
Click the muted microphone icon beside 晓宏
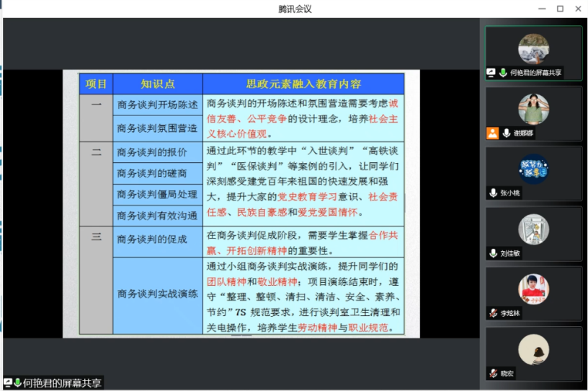coord(493,373)
